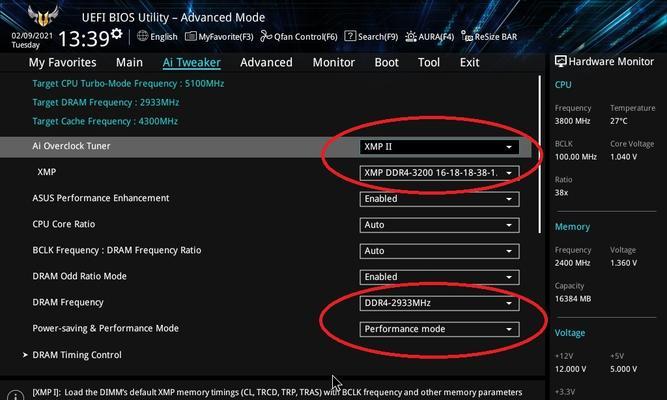Click Target CPU Turbo-Mode Frequency text

click(x=128, y=84)
